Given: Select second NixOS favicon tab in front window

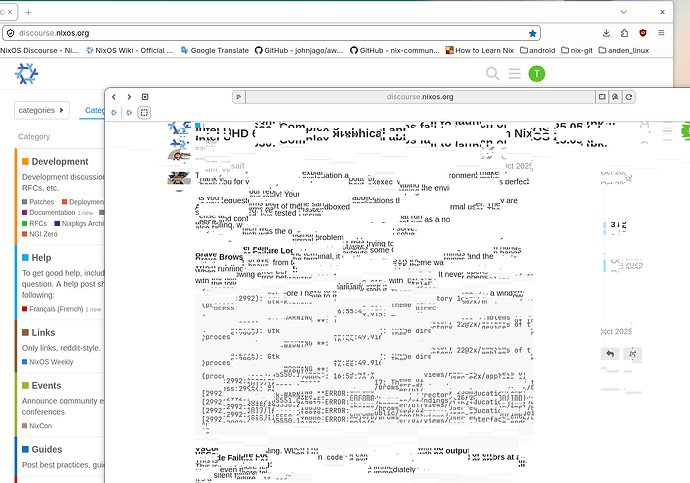Looking at the screenshot, I should (129, 113).
